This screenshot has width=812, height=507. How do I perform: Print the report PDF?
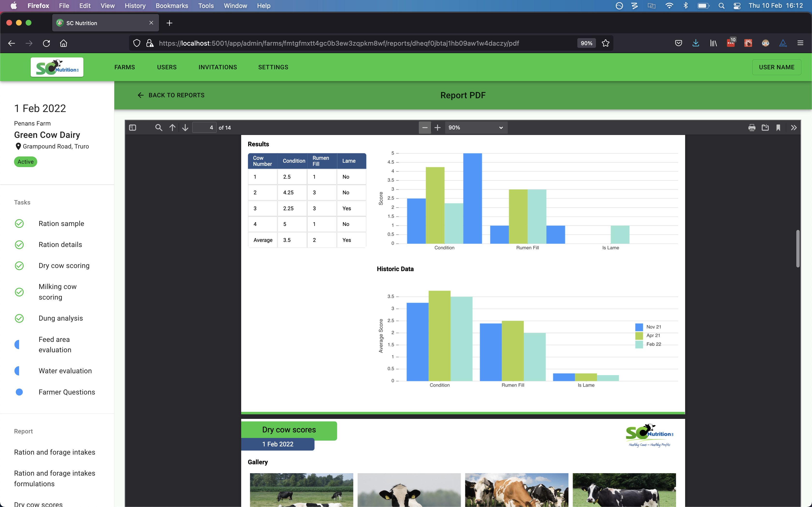coord(752,128)
